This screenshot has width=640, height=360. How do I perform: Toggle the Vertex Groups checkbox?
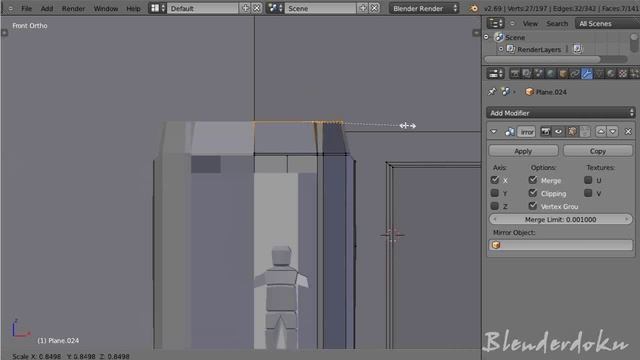tap(533, 206)
